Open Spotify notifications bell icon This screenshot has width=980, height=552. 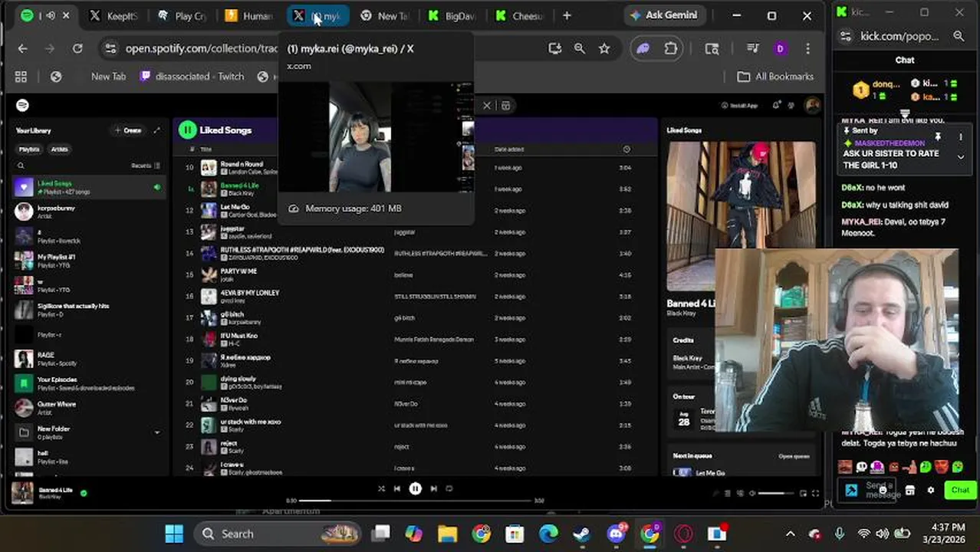tap(776, 105)
